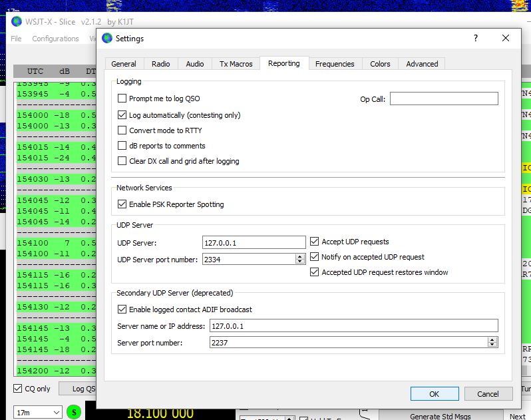Toggle Accepted UDP request restores window
Image resolution: width=531 pixels, height=420 pixels.
pos(314,272)
